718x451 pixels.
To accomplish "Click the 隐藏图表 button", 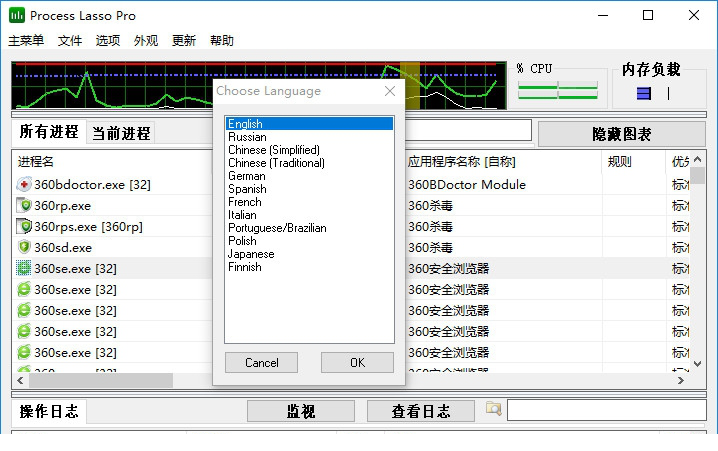I will point(621,134).
